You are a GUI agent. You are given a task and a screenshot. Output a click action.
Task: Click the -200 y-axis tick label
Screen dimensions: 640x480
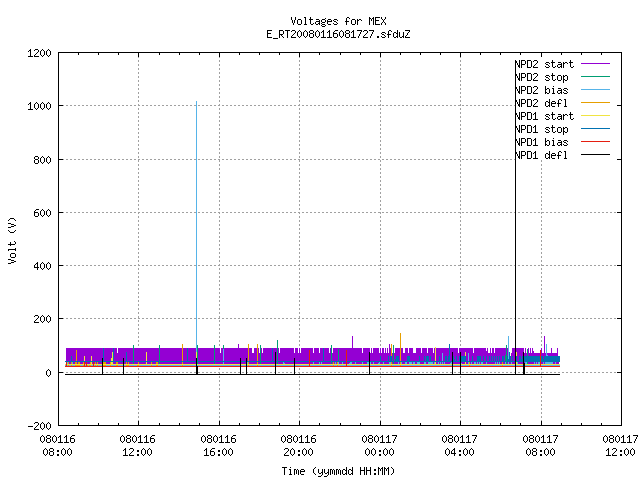[x=39, y=426]
